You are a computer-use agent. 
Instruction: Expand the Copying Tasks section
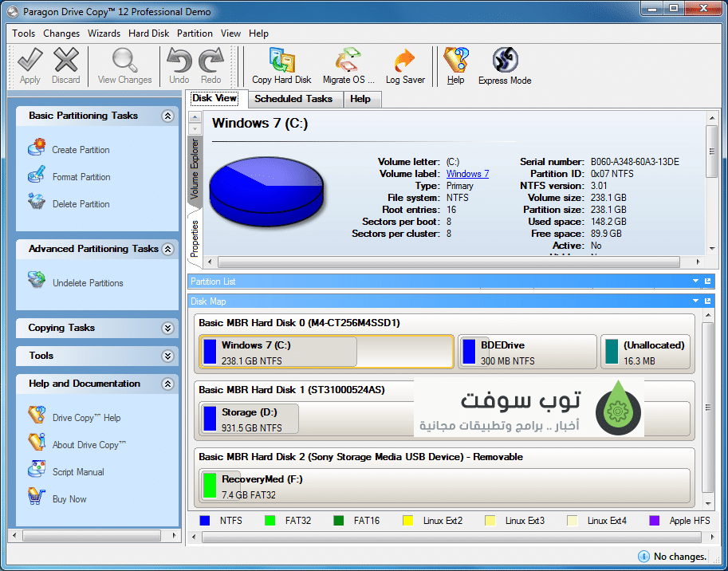167,329
